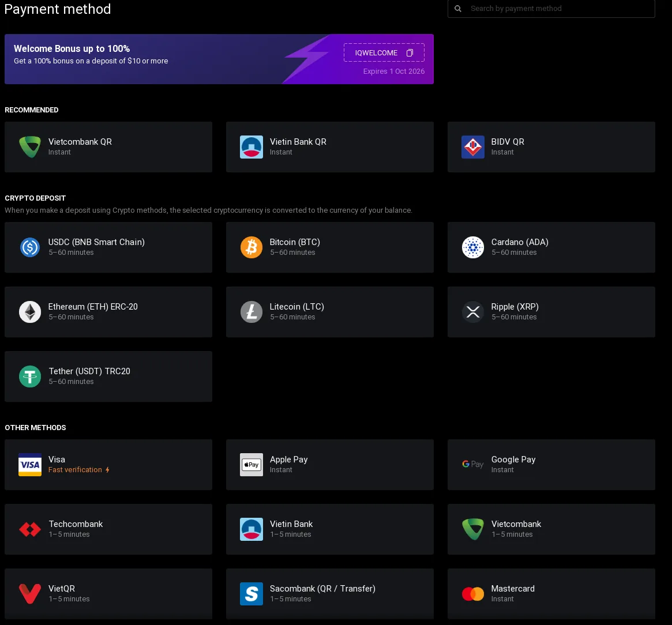Click the Mastercard circles logo
Image resolution: width=672 pixels, height=625 pixels.
pyautogui.click(x=473, y=594)
